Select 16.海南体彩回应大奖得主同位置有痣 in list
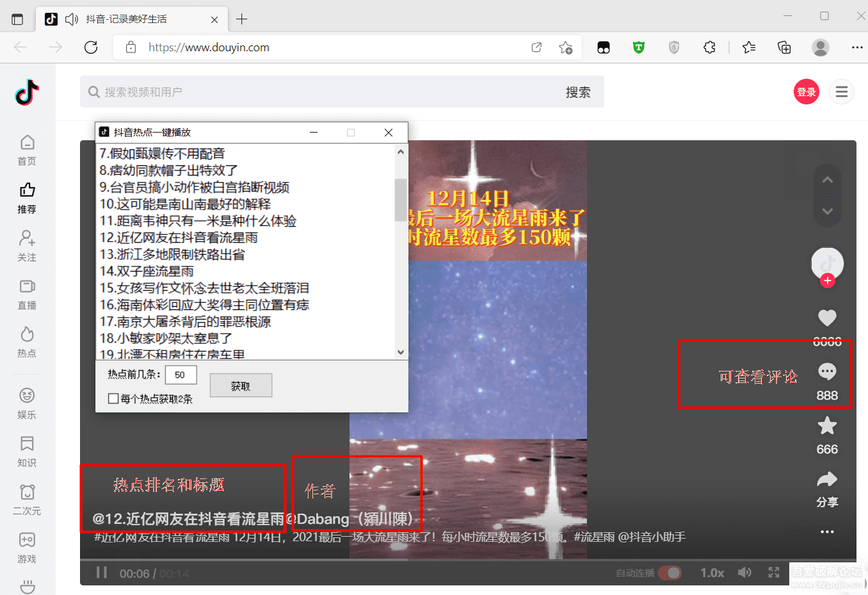 [x=204, y=305]
